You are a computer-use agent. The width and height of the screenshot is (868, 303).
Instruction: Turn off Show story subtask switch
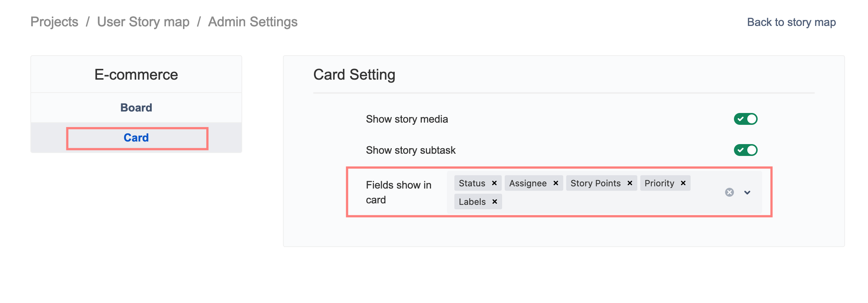point(746,150)
